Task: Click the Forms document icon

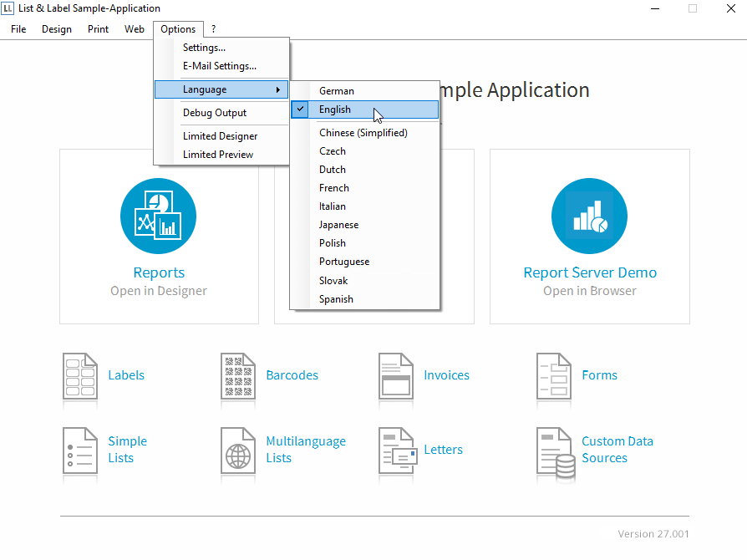Action: pyautogui.click(x=554, y=376)
